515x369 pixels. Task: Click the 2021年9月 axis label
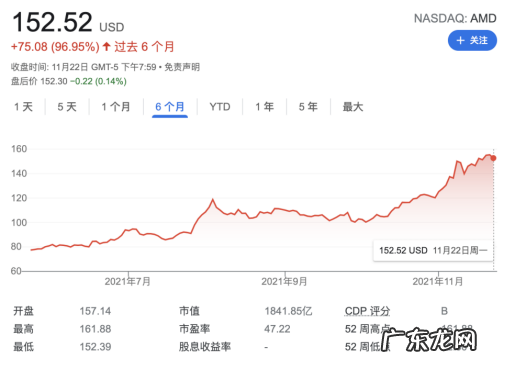point(284,282)
